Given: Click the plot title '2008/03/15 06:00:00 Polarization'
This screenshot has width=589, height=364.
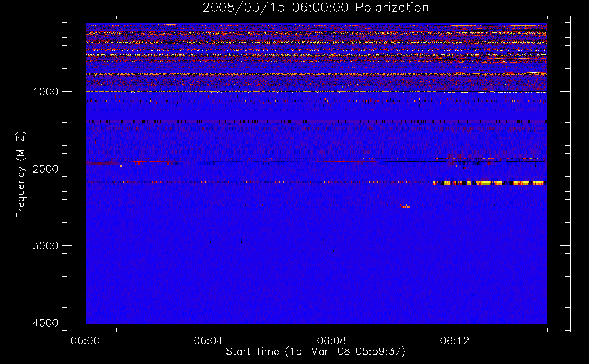Looking at the screenshot, I should [316, 7].
